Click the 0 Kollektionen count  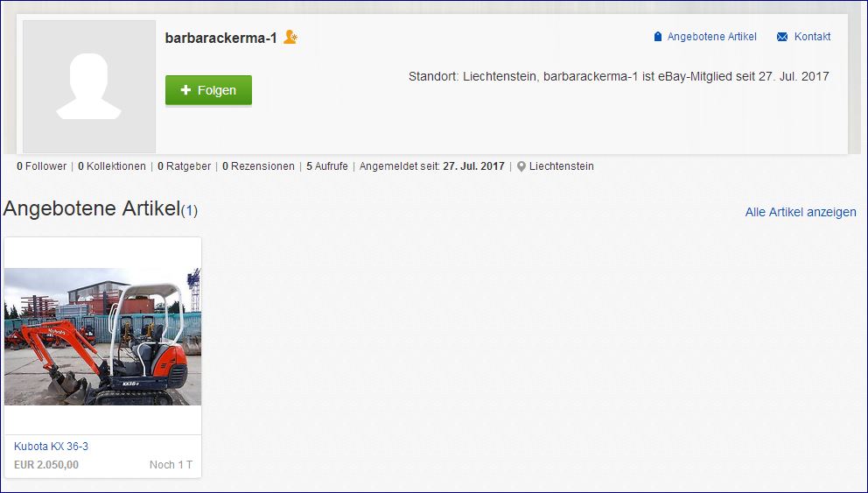(x=112, y=166)
